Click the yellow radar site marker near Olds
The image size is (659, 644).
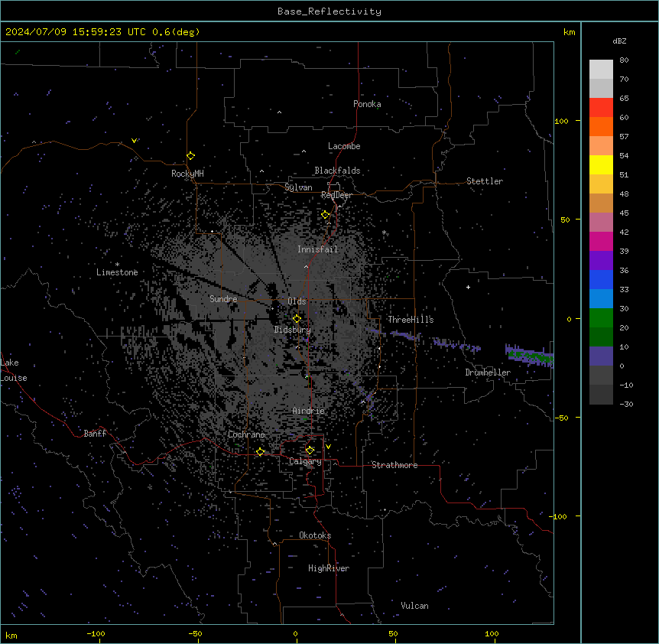pos(297,319)
